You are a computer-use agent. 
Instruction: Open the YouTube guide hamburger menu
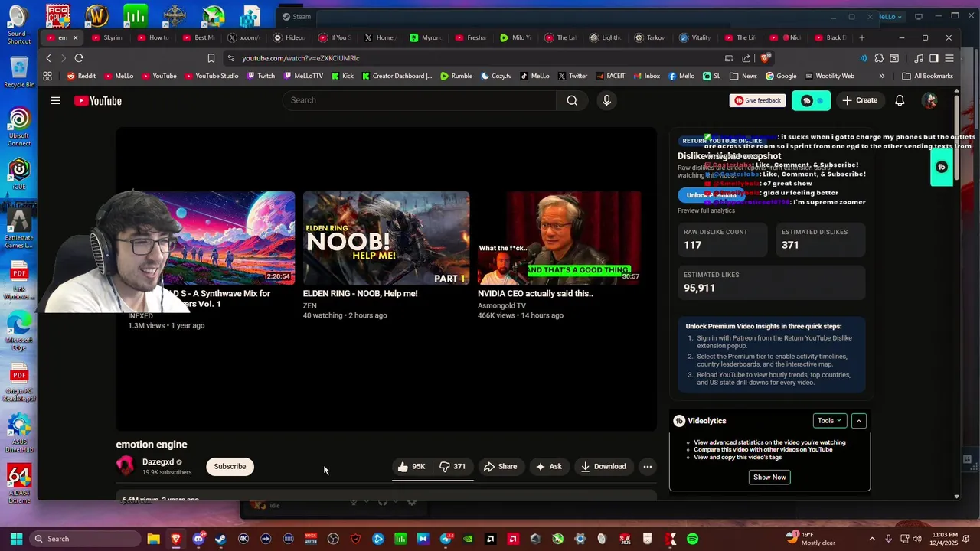[x=55, y=100]
